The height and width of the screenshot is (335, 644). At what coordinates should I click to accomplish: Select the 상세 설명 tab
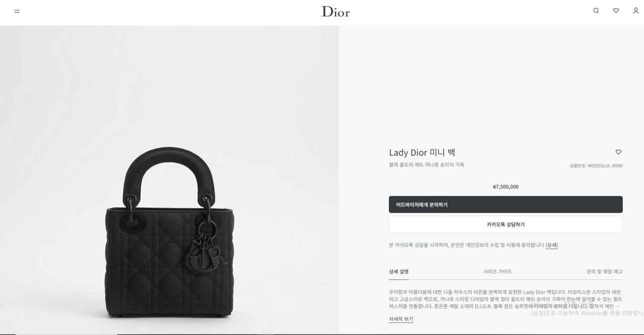pos(398,272)
